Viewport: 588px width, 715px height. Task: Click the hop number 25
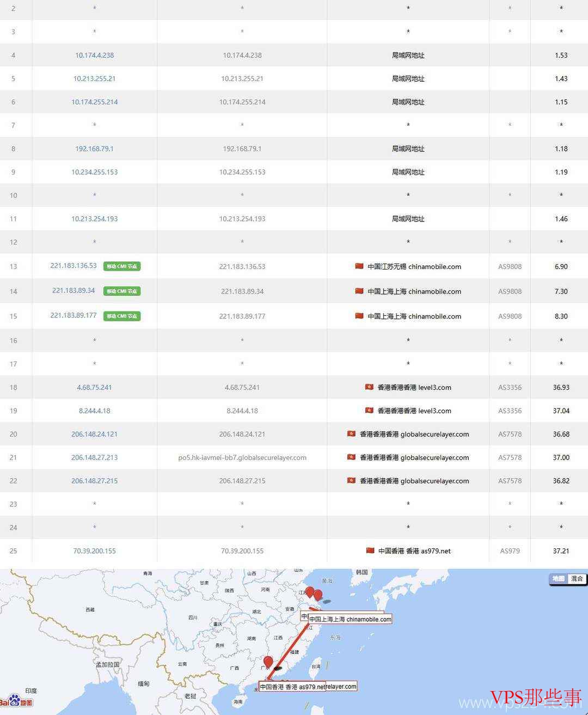[14, 551]
